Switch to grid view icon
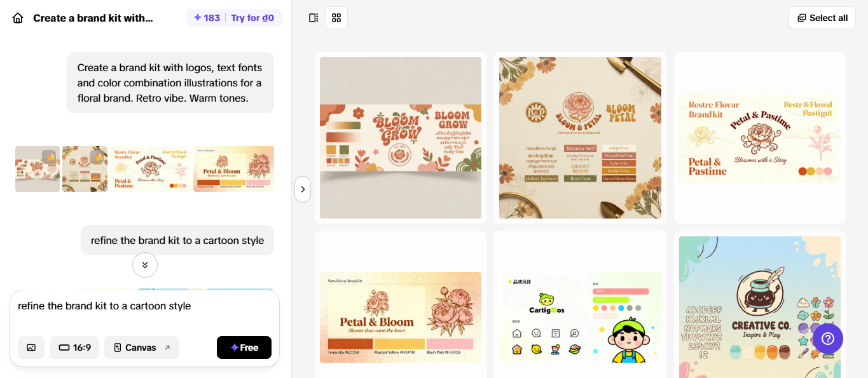This screenshot has height=378, width=868. (336, 18)
